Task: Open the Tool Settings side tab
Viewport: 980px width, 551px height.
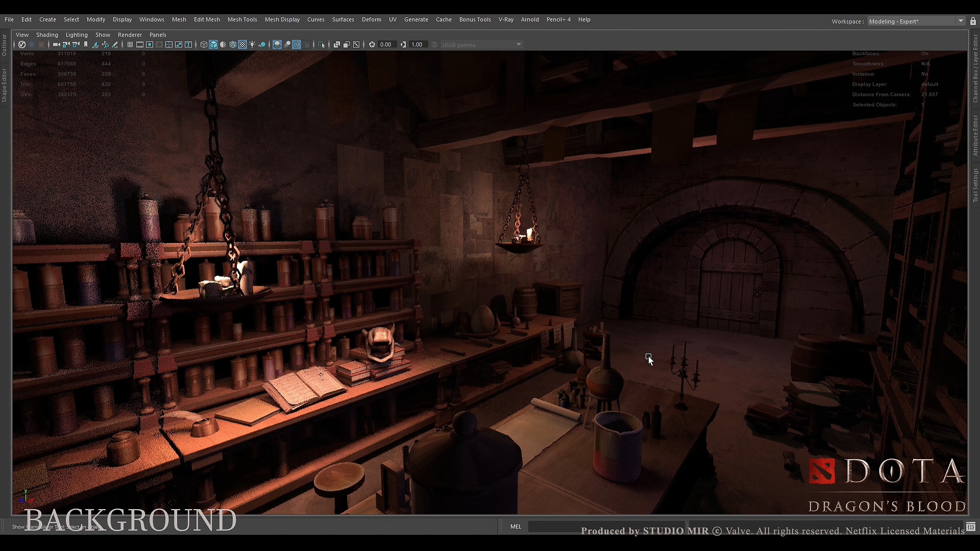Action: pyautogui.click(x=975, y=185)
